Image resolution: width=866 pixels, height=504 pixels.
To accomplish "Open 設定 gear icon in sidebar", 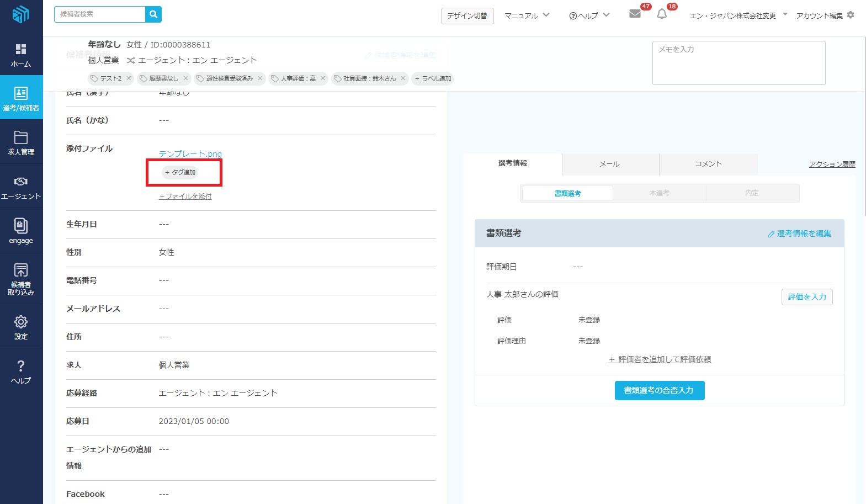I will tap(21, 327).
